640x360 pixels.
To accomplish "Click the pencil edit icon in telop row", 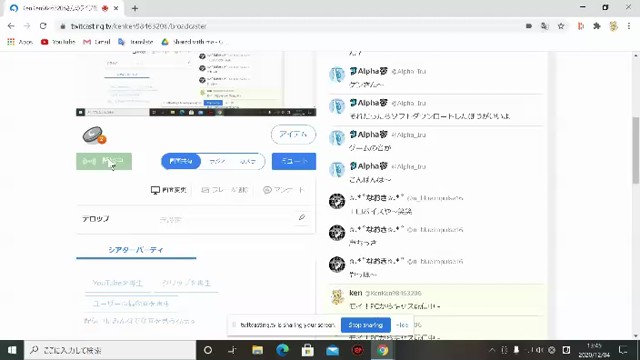I will pos(302,217).
